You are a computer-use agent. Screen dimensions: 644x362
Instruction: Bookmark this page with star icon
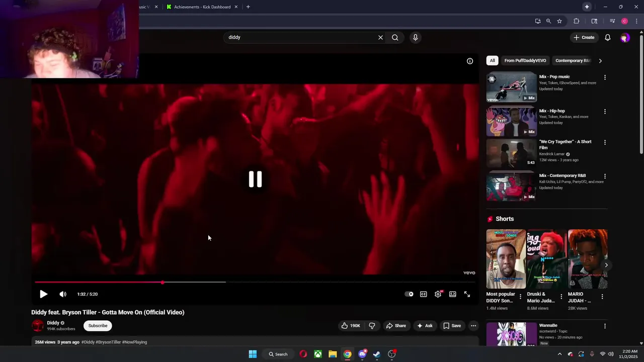coord(559,21)
